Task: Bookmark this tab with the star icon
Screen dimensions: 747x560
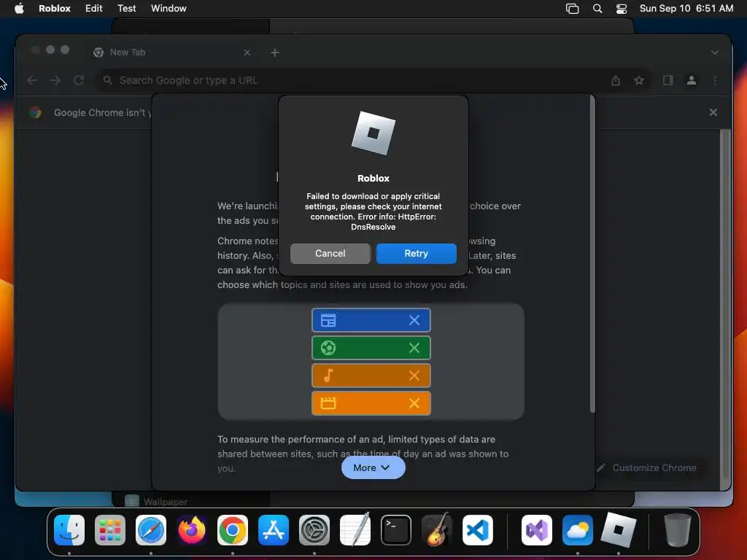Action: pyautogui.click(x=639, y=80)
